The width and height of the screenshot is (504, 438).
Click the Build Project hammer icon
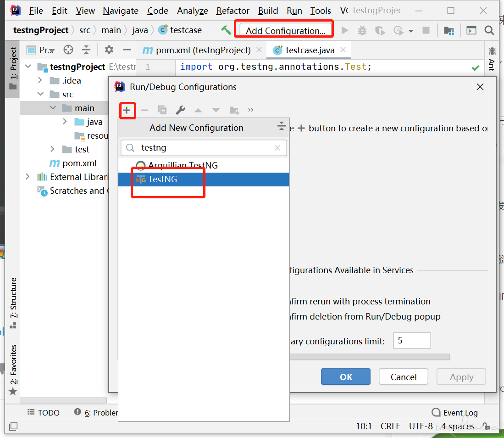coord(226,30)
